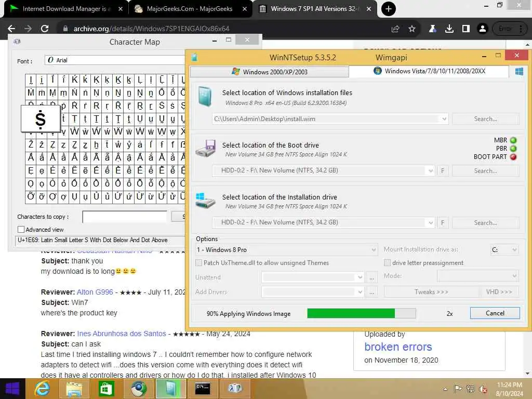Click the archive.org address bar

coord(224,29)
